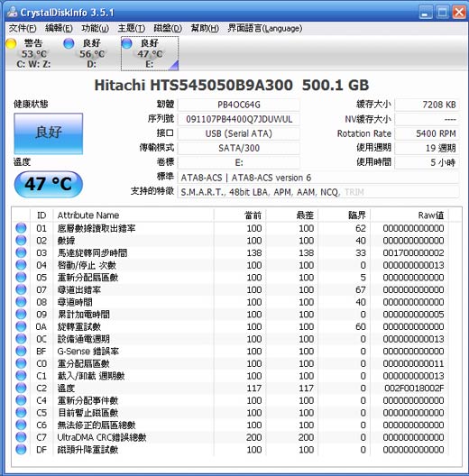469x476 pixels.
Task: Click the 當前 column header
Action: pos(240,215)
